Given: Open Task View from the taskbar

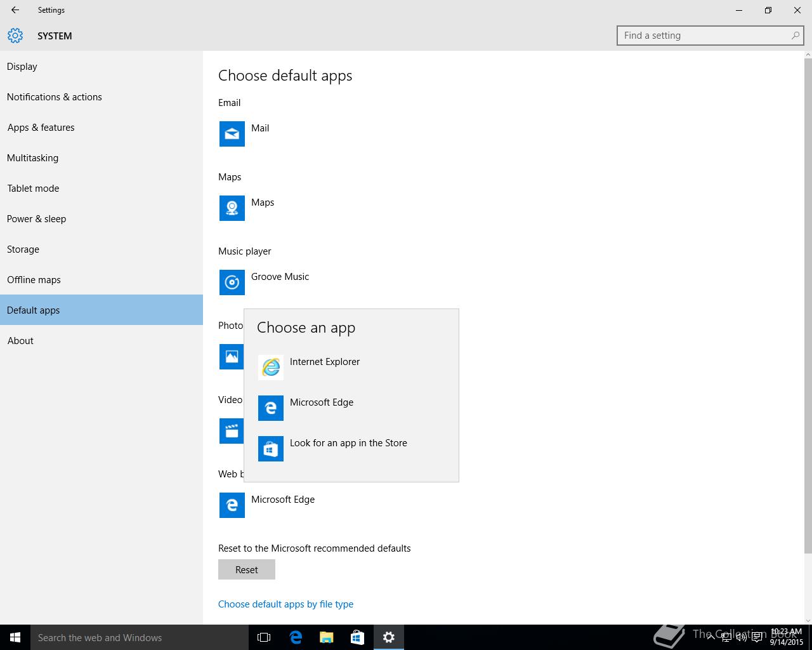Looking at the screenshot, I should [x=264, y=637].
